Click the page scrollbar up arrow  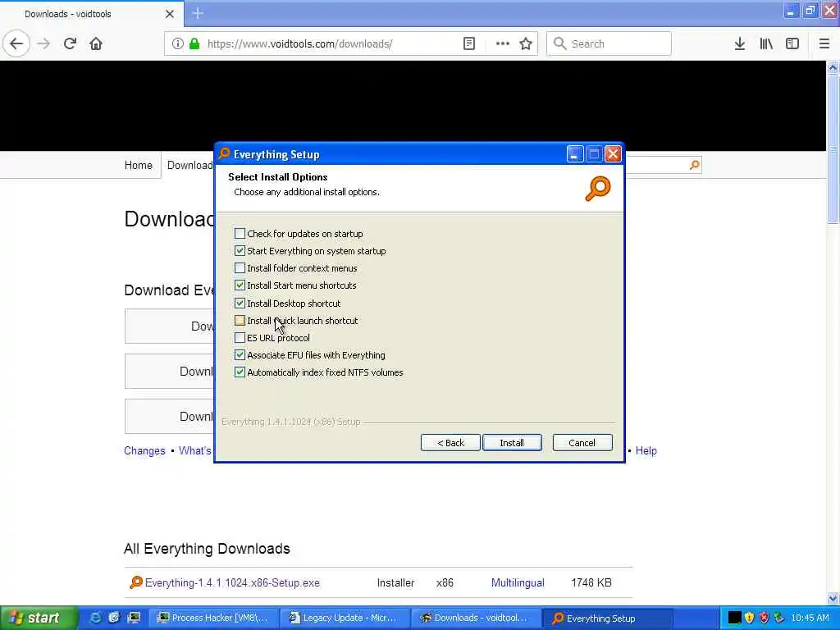pyautogui.click(x=833, y=67)
